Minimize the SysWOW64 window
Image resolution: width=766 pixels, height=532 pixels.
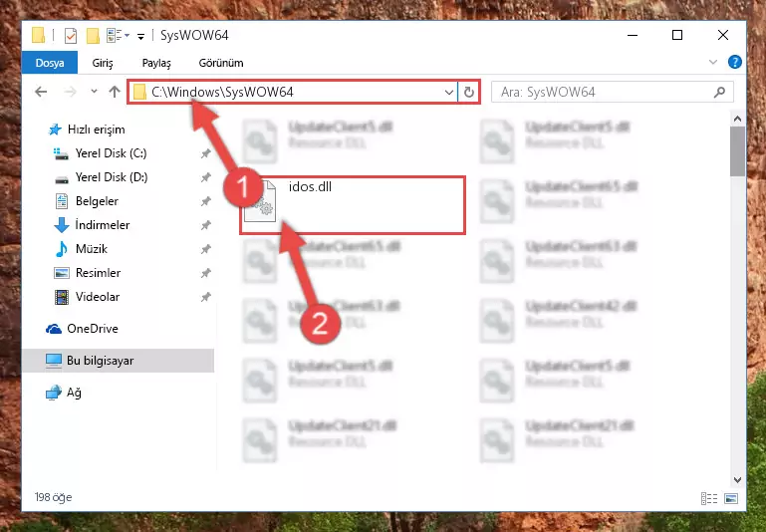633,36
